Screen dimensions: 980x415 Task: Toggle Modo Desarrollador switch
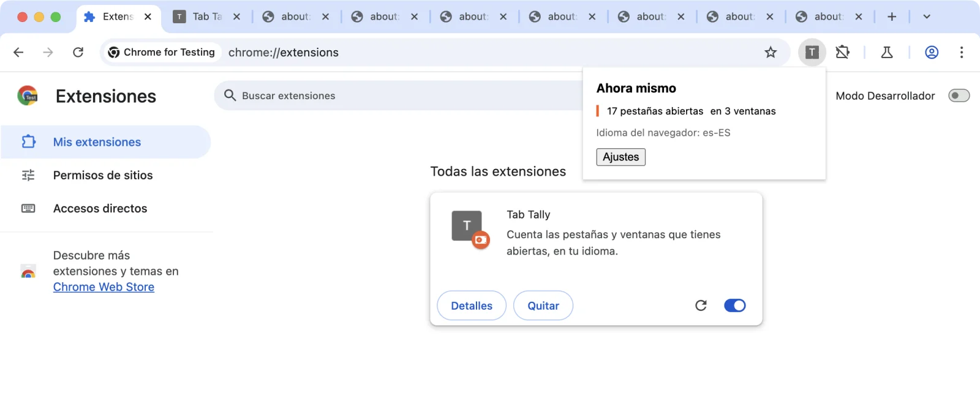[959, 95]
